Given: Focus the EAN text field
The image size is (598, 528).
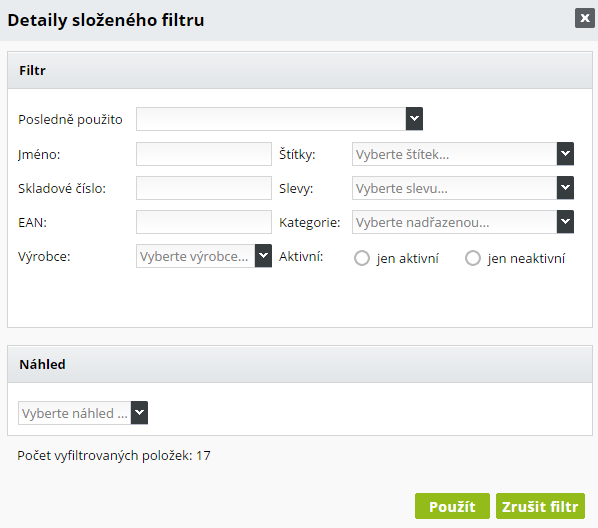Looking at the screenshot, I should tap(204, 222).
